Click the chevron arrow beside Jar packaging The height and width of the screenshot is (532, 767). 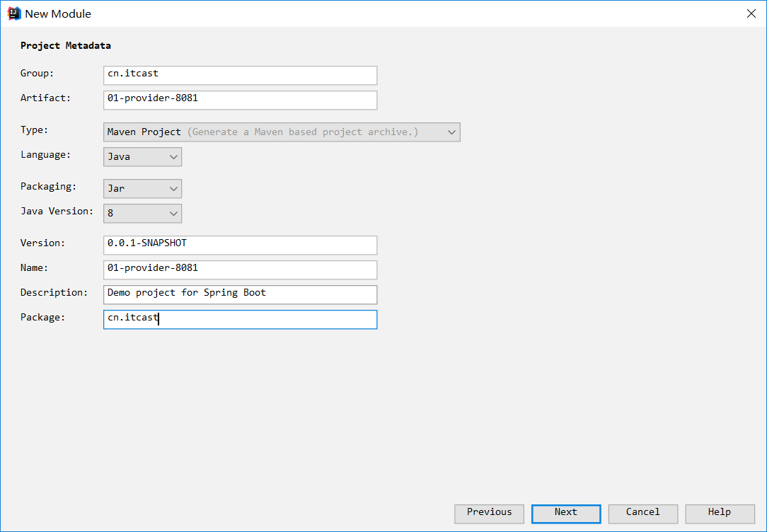[x=173, y=189]
